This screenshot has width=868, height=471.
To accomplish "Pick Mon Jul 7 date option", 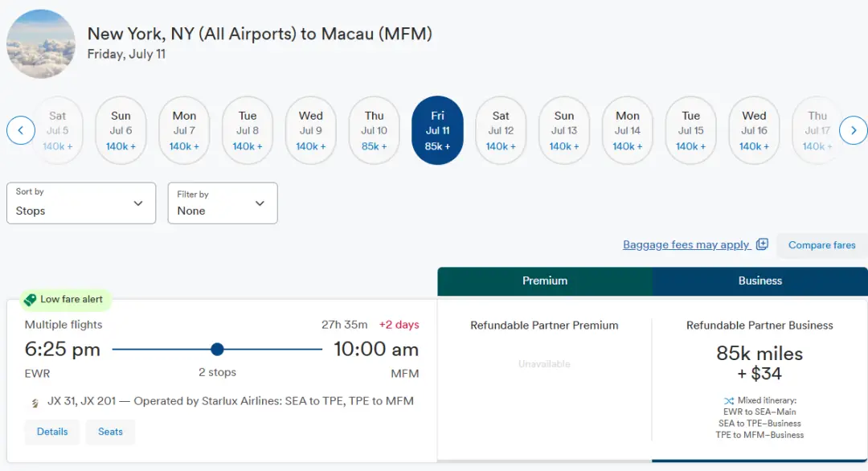I will tap(184, 130).
